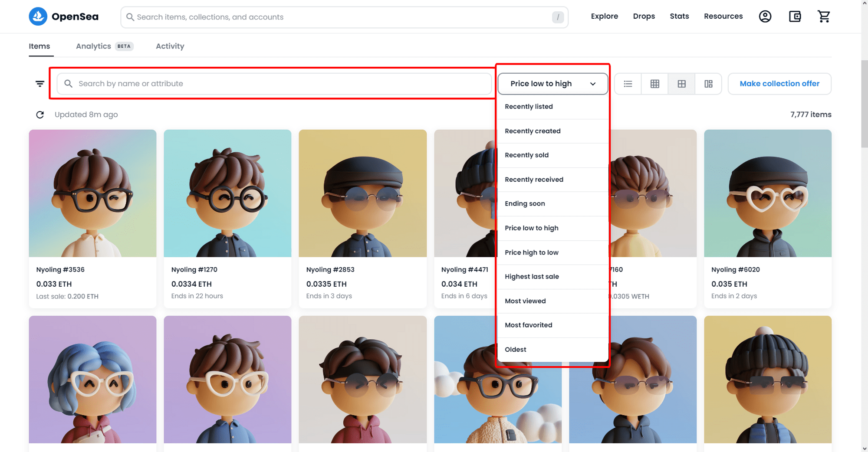Image resolution: width=868 pixels, height=452 pixels.
Task: Open the account profile icon
Action: coord(765,16)
